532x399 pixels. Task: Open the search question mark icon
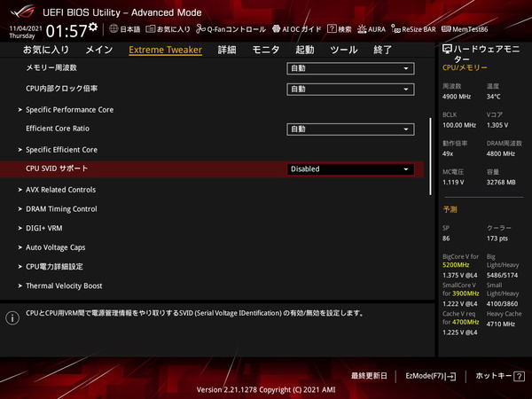pyautogui.click(x=332, y=29)
